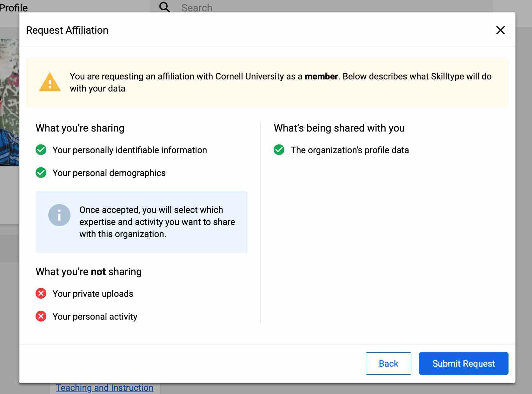Click the Profile heading in background page
Viewport: 532px width, 394px height.
(14, 7)
